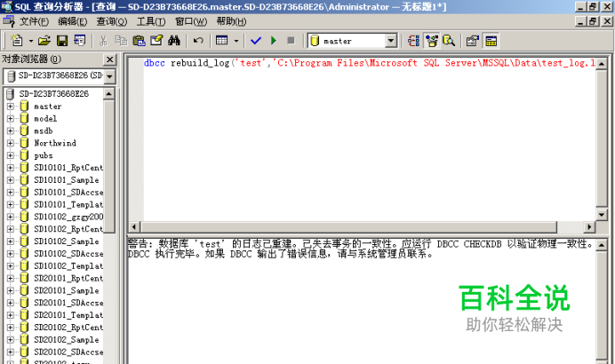The width and height of the screenshot is (615, 364).
Task: Create a new query window
Action: tap(17, 40)
